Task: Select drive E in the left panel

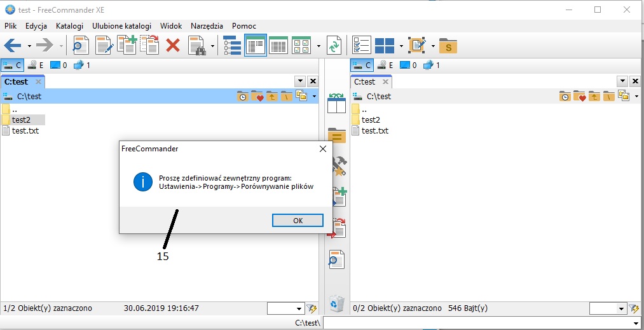Action: coord(36,65)
